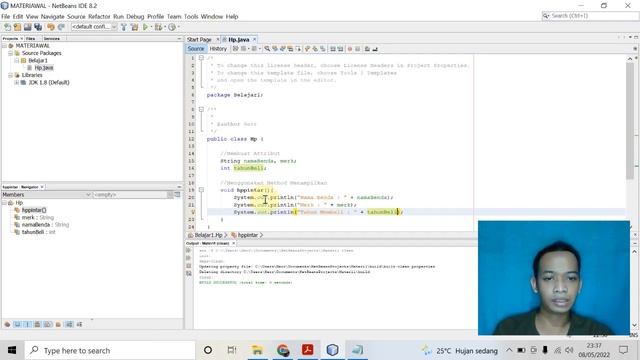
Task: Select tahunBeli : int in Navigator
Action: tap(38, 232)
